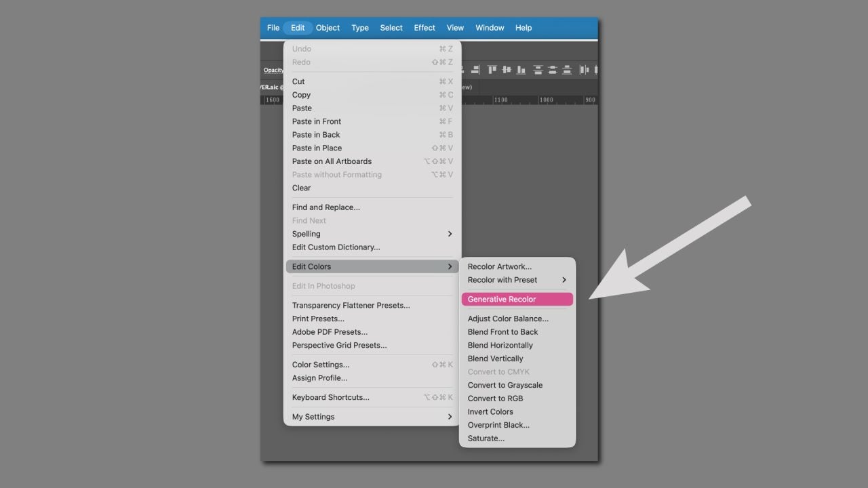
Task: Choose Cut from the Edit menu
Action: tap(372, 81)
